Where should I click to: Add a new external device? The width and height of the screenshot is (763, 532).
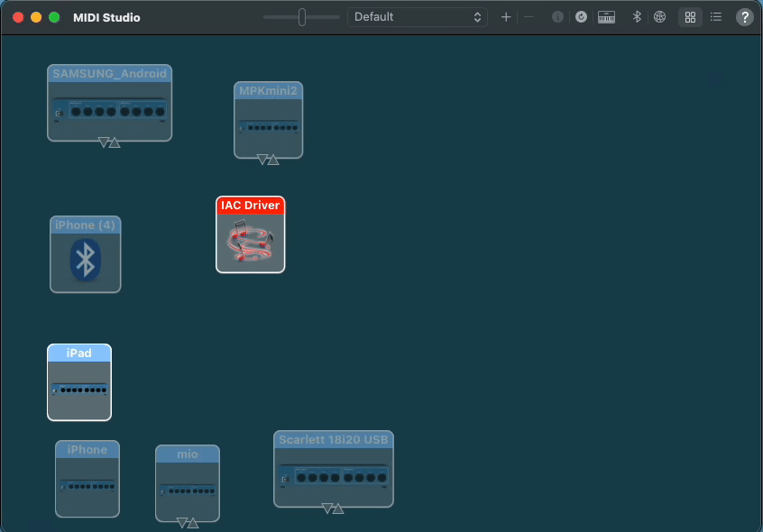click(506, 17)
